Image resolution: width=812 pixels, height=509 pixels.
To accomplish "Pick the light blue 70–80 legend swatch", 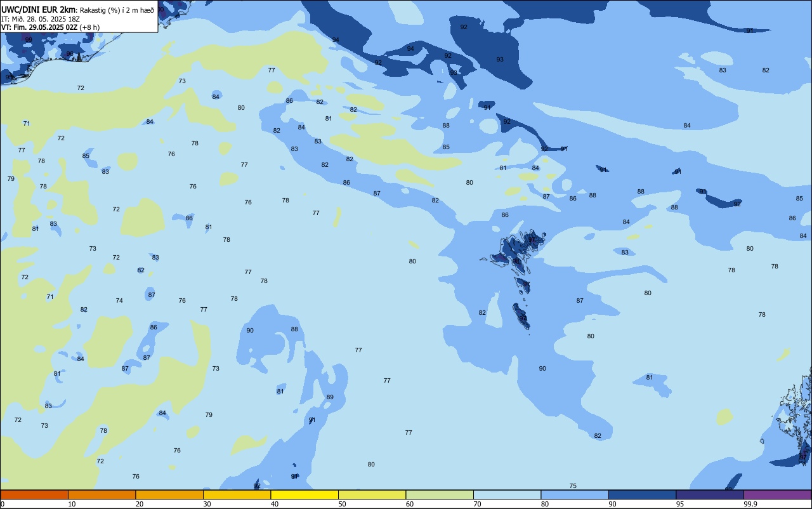I will click(x=507, y=494).
